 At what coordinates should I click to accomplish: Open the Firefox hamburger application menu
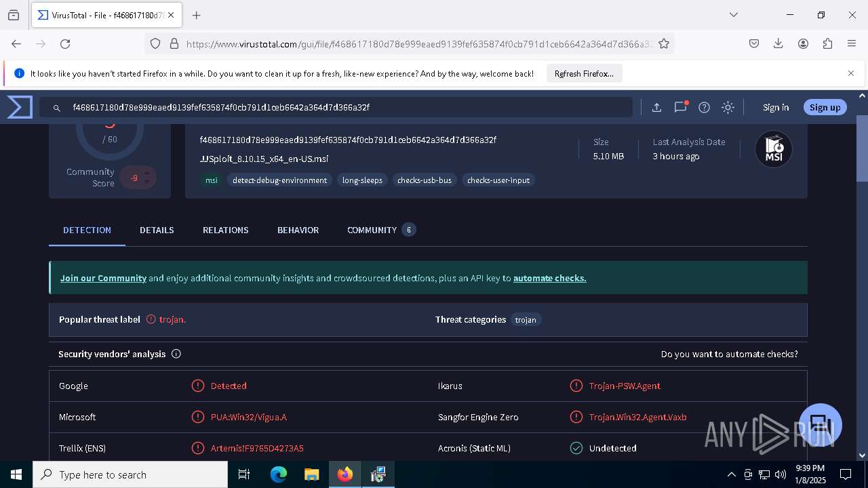point(852,43)
